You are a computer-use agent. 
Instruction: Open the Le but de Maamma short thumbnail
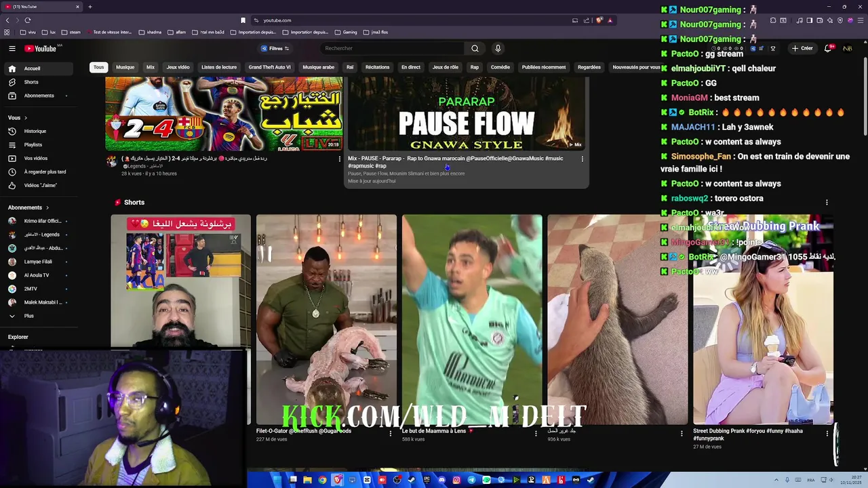point(472,319)
